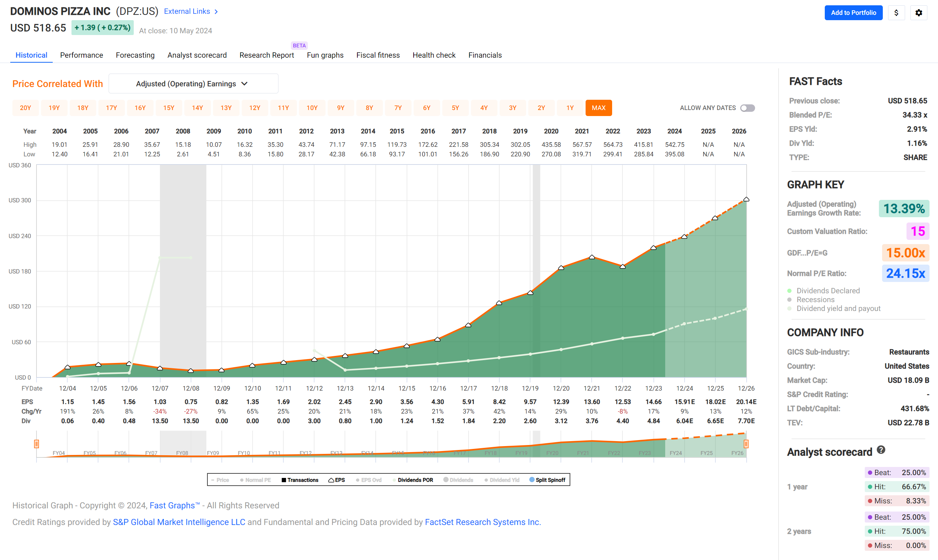938x560 pixels.
Task: Click the FY24 mini timeline label
Action: click(x=675, y=453)
